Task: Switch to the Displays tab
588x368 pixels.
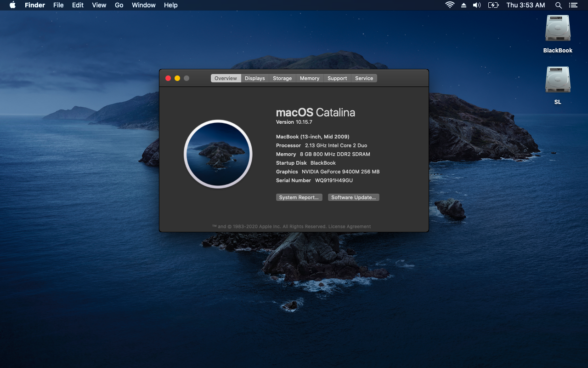Action: click(x=254, y=78)
